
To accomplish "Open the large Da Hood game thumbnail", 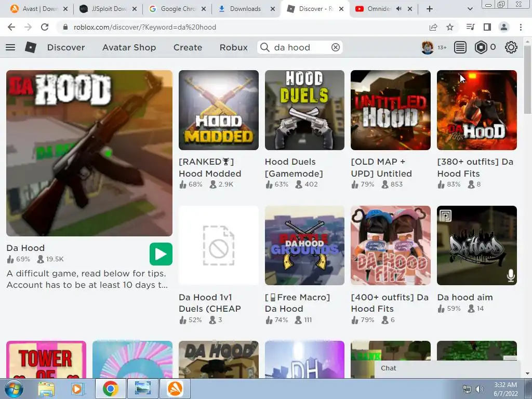I will pyautogui.click(x=89, y=153).
